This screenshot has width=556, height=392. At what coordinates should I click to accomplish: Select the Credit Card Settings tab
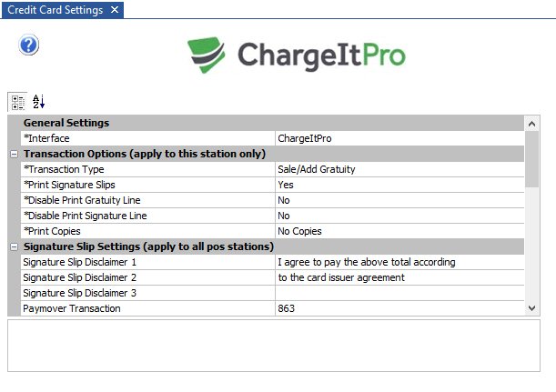54,10
